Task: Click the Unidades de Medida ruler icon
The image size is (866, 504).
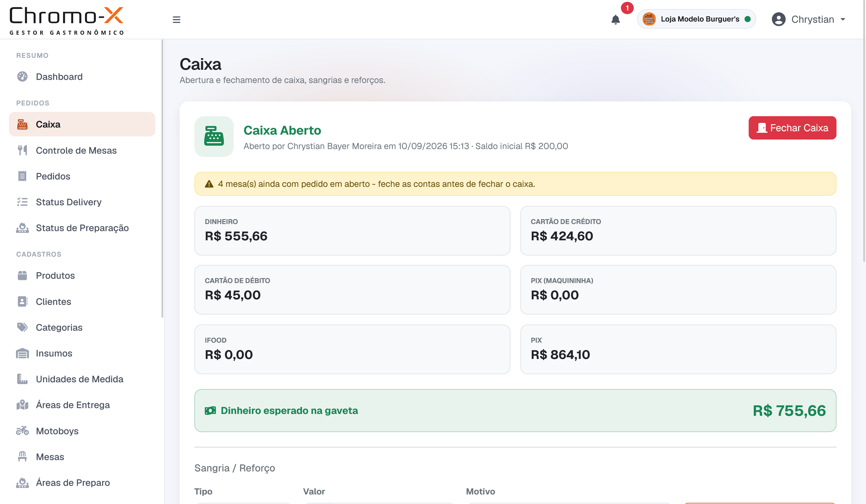Action: tap(22, 379)
